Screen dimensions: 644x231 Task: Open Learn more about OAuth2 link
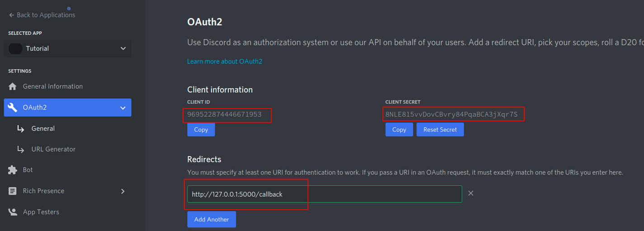point(225,61)
